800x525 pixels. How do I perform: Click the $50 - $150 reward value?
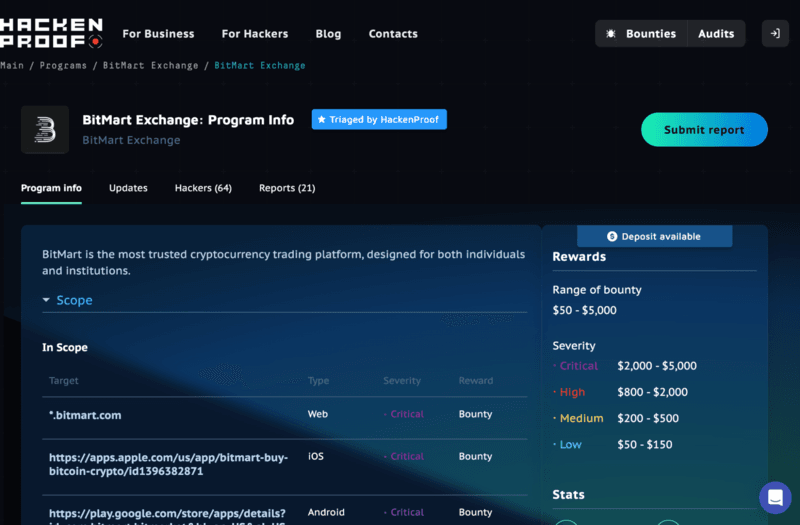tap(644, 445)
